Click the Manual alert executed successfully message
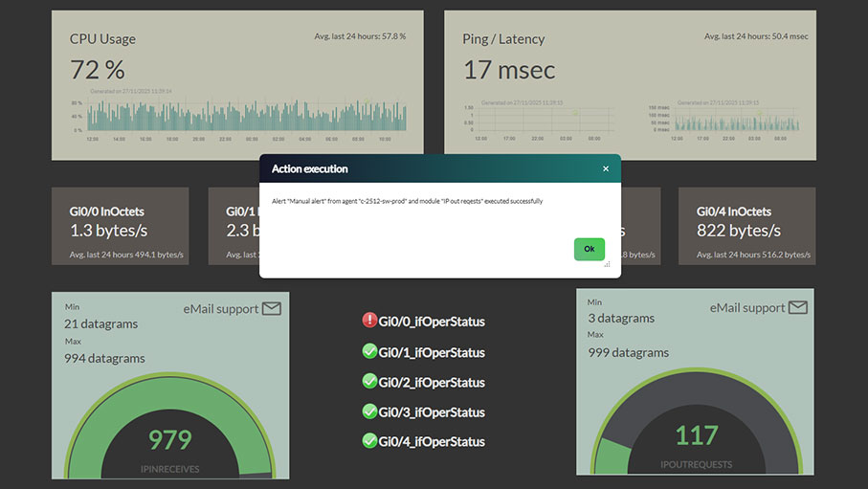 coord(407,202)
